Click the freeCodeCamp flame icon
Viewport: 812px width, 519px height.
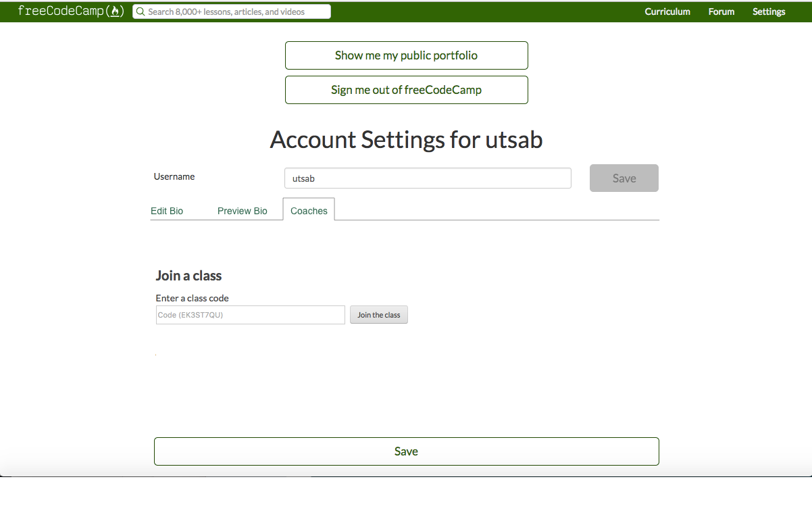116,11
